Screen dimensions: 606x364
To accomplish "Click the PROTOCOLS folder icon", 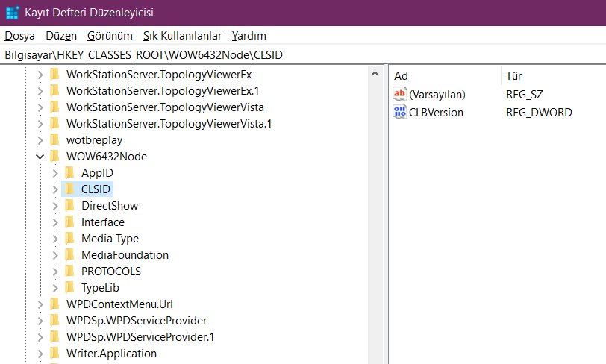I will tap(70, 271).
